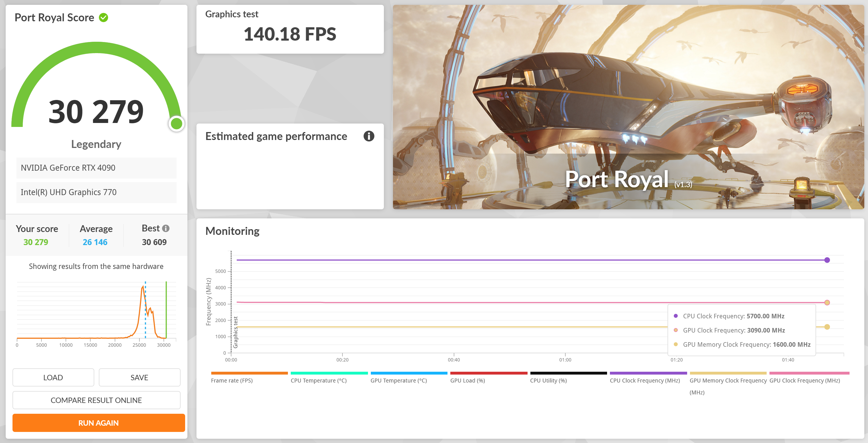
Task: Open Estimated game performance info icon
Action: coord(369,136)
